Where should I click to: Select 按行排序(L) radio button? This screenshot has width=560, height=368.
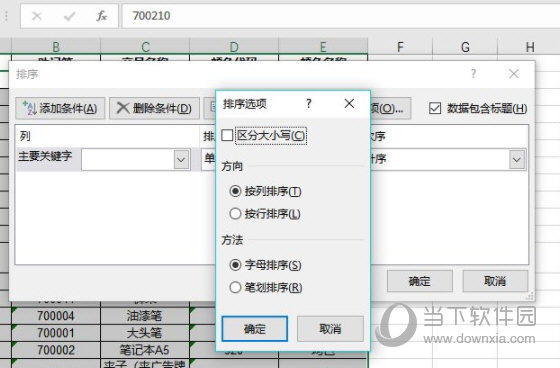click(235, 214)
